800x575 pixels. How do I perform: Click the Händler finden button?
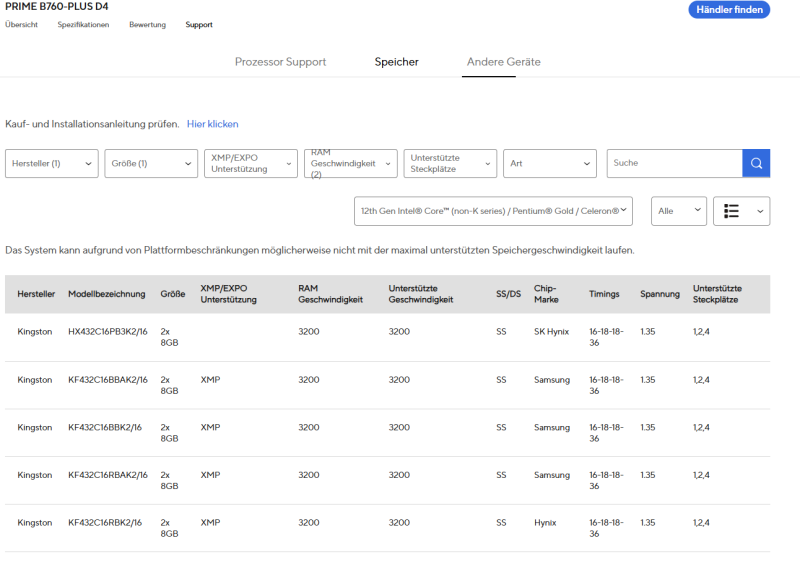point(729,10)
